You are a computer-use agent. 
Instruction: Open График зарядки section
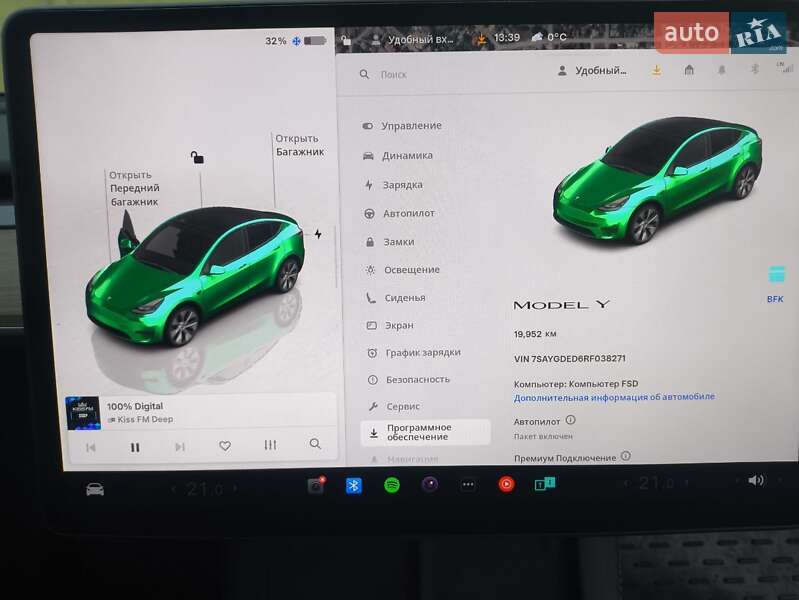pyautogui.click(x=414, y=352)
